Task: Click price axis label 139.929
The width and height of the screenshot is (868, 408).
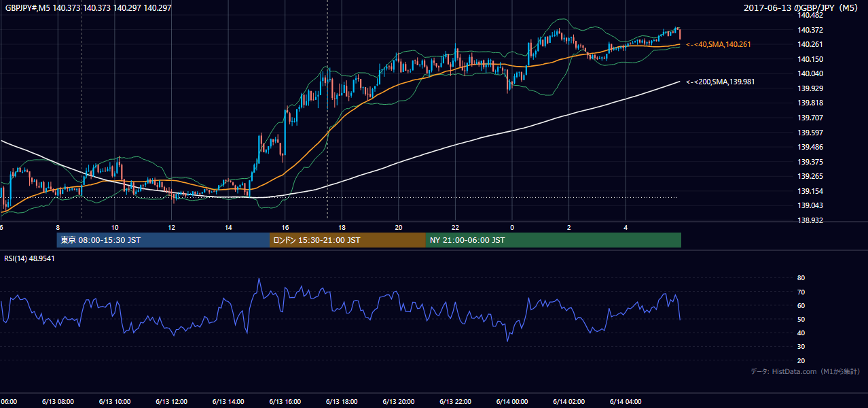Action: [812, 88]
